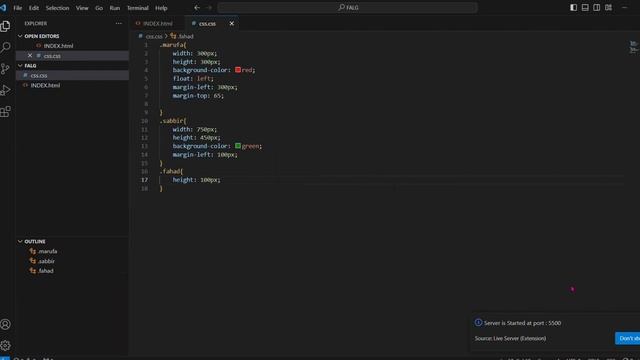Click the go forward arrow
Viewport: 640px width, 360px height.
(x=209, y=7)
